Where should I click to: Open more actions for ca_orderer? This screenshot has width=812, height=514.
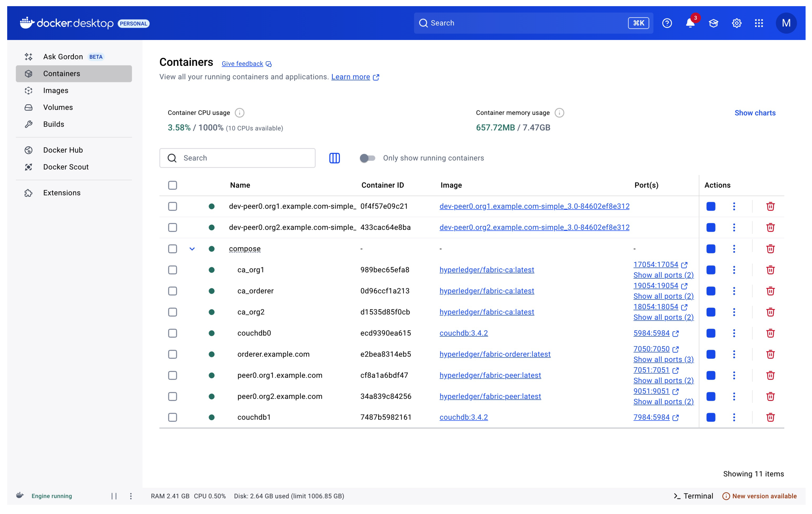click(734, 291)
